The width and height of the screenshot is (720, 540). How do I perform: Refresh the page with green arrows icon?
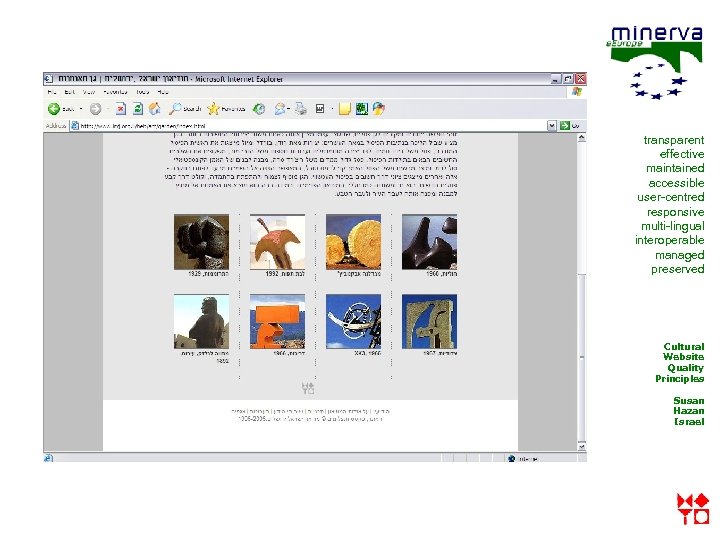point(137,109)
